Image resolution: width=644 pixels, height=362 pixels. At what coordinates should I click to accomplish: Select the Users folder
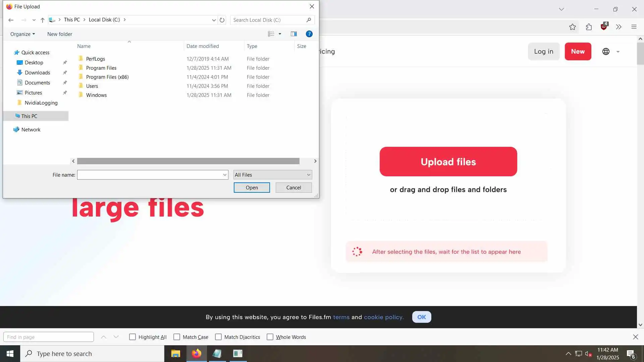click(92, 86)
